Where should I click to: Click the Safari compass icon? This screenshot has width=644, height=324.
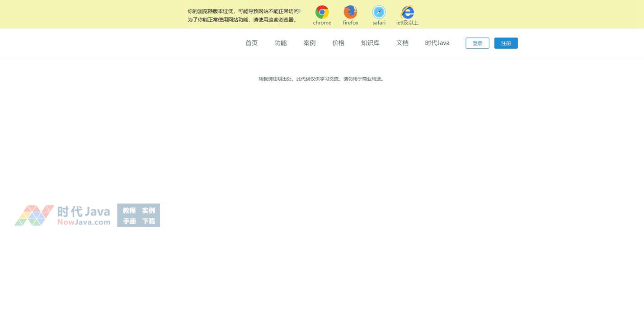tap(379, 12)
